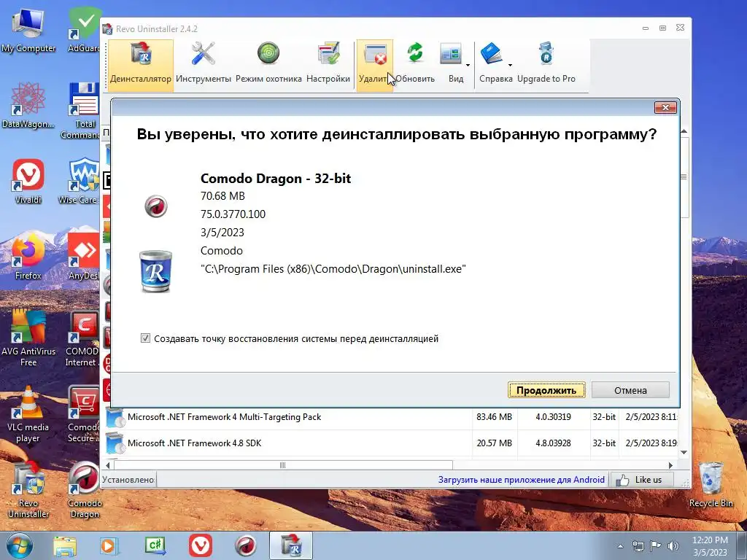Toggle restore point creation checkbox

145,338
